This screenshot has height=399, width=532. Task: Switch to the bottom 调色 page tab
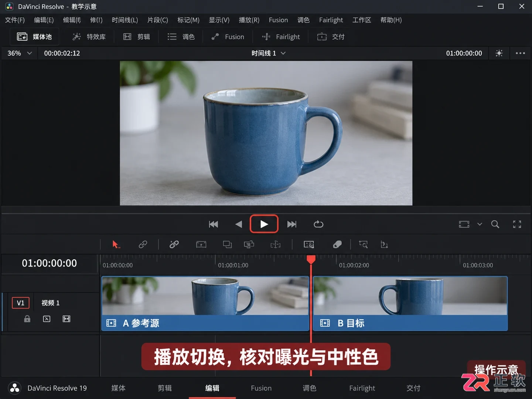point(310,388)
